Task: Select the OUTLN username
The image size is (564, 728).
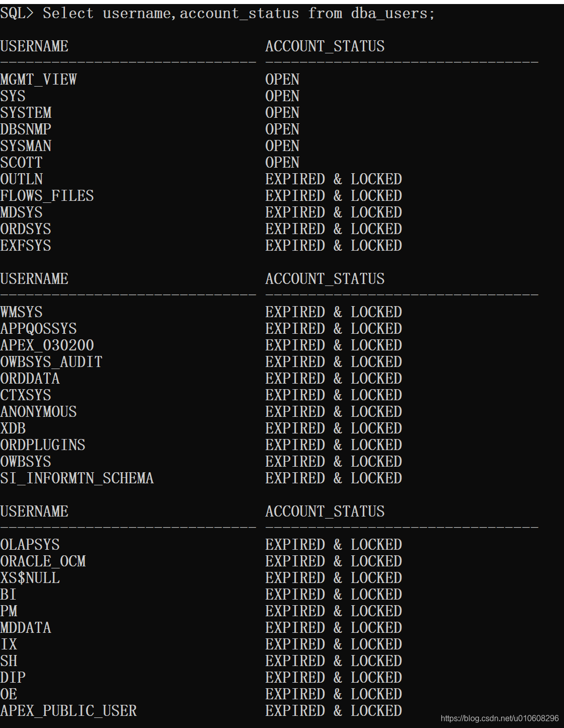Action: point(22,179)
